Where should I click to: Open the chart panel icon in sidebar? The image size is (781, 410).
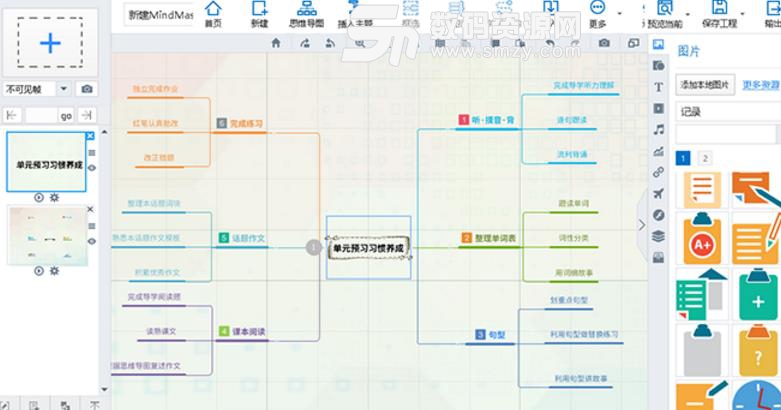click(658, 151)
